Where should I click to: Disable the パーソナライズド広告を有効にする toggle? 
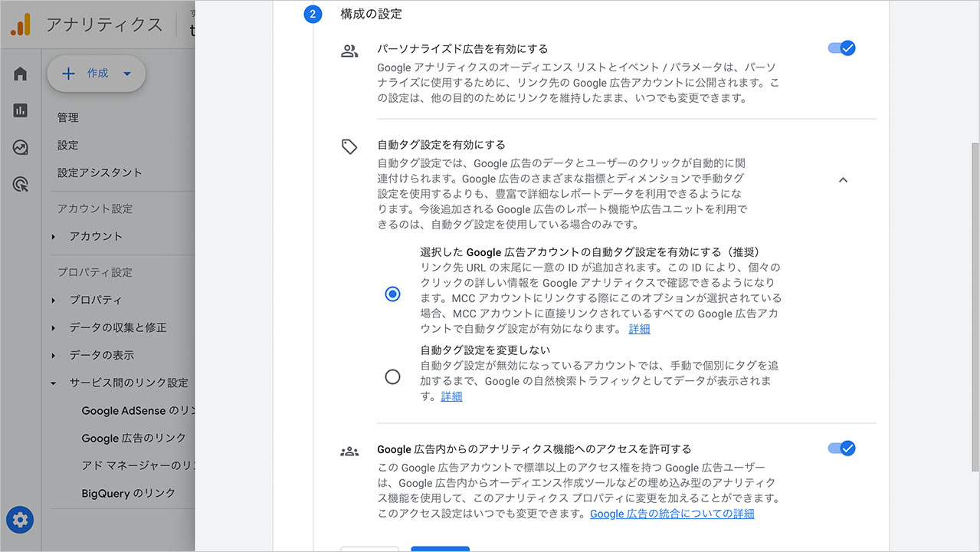pyautogui.click(x=841, y=48)
